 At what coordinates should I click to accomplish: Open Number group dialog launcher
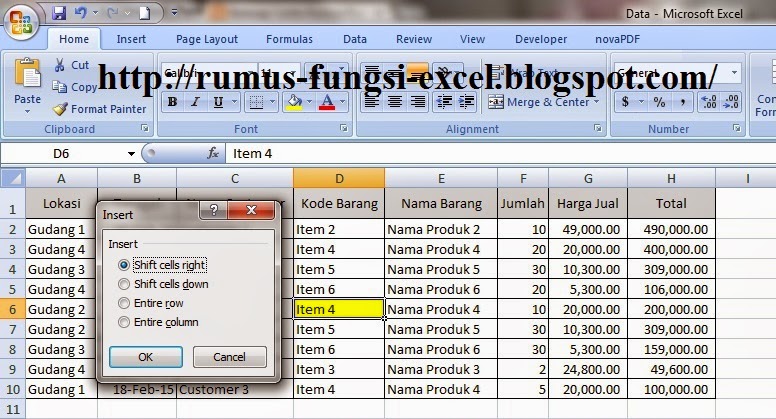(737, 129)
